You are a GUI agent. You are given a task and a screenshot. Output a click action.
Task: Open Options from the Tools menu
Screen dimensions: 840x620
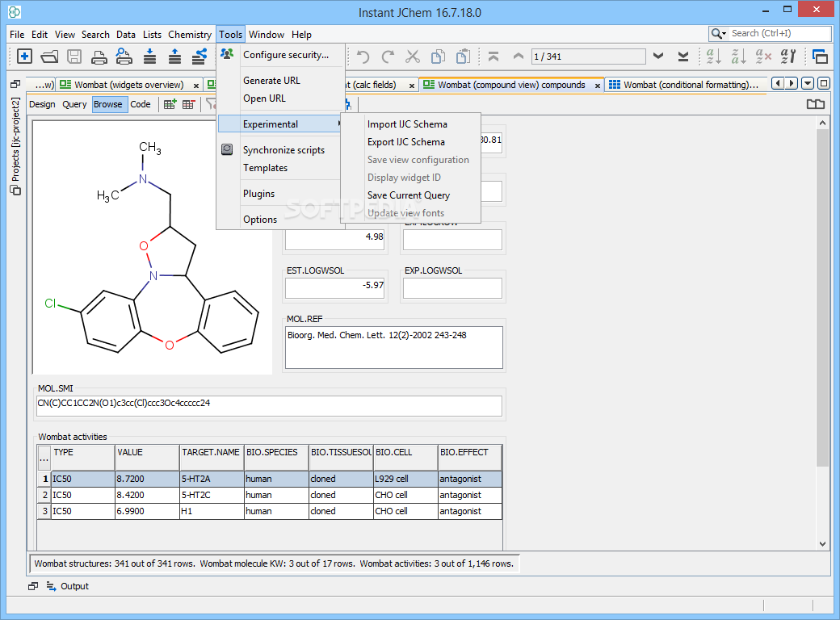pyautogui.click(x=260, y=220)
